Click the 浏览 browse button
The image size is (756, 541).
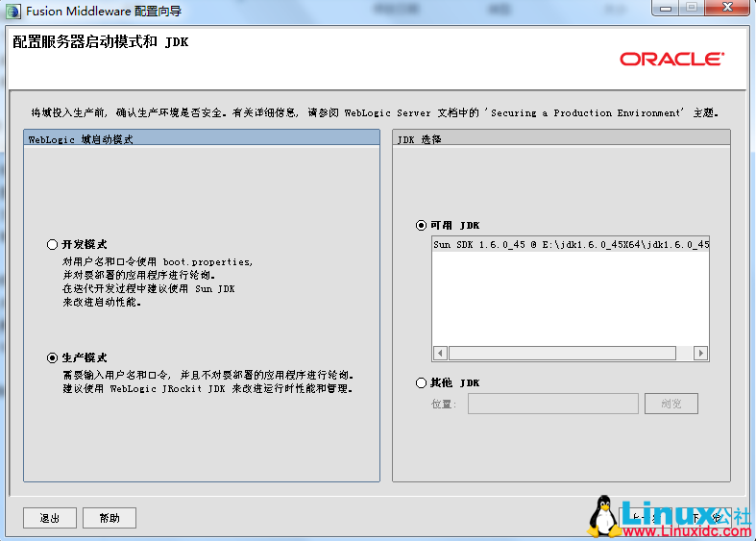(671, 404)
